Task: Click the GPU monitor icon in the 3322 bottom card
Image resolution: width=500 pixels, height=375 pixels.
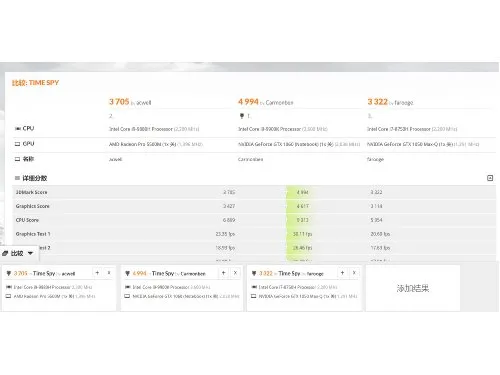Action: pos(254,296)
